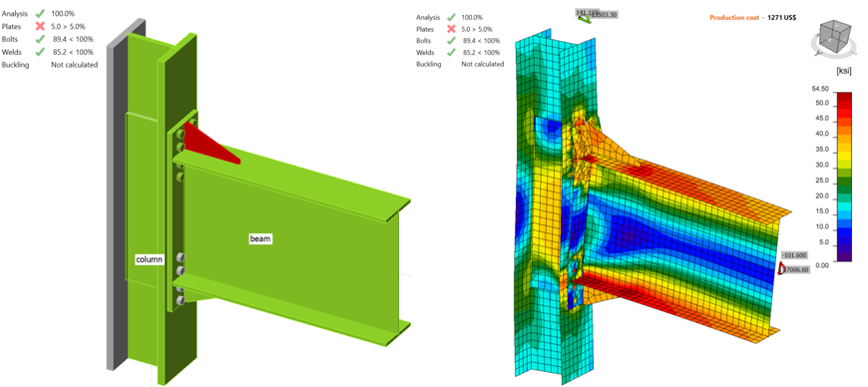Click the 'Buckling Not calculated' row on left

pyautogui.click(x=50, y=65)
